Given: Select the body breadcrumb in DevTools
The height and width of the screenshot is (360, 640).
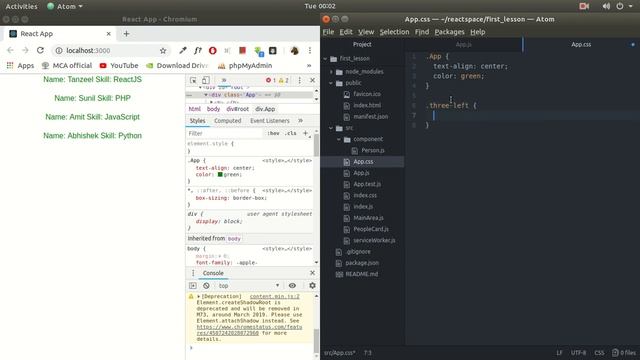Looking at the screenshot, I should (213, 109).
